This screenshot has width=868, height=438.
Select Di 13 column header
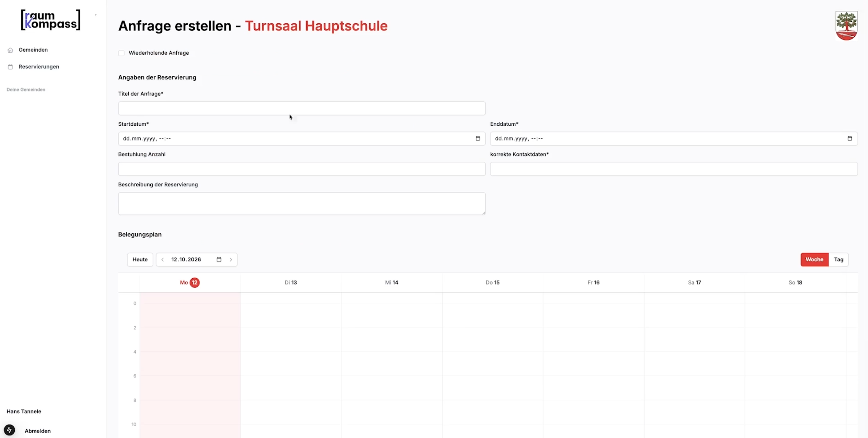tap(291, 283)
